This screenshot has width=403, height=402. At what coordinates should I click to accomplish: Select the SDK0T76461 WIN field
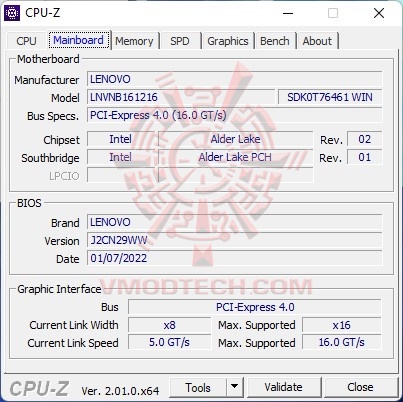point(330,97)
